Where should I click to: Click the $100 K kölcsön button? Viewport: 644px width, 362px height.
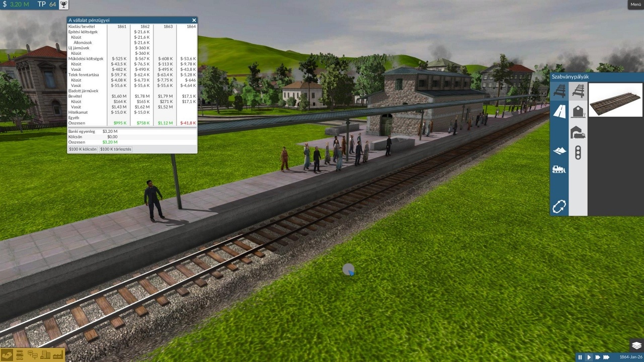coord(83,149)
